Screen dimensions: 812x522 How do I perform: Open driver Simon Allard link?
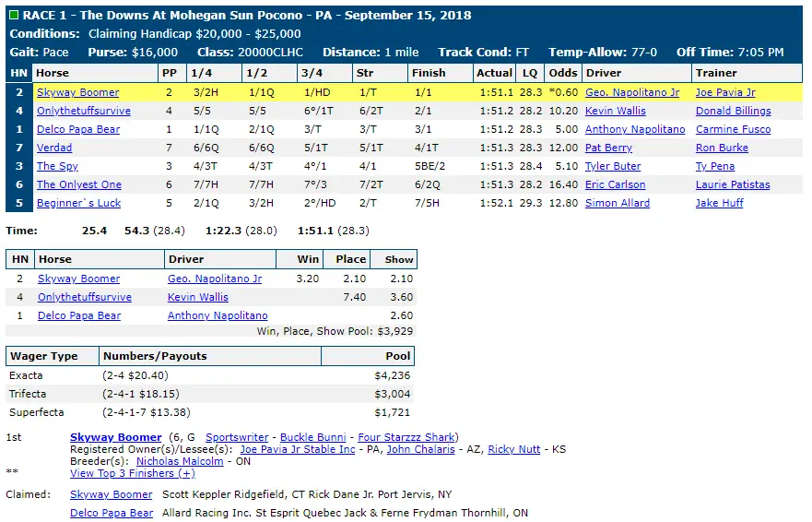618,203
